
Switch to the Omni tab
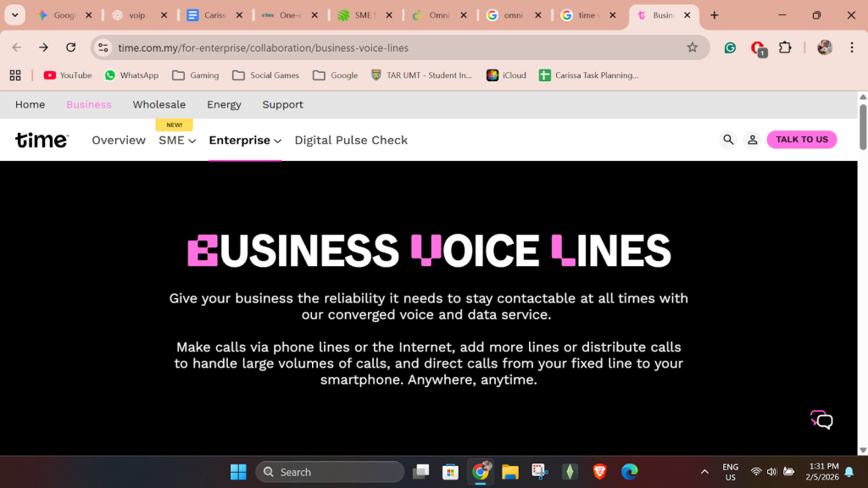pos(431,15)
